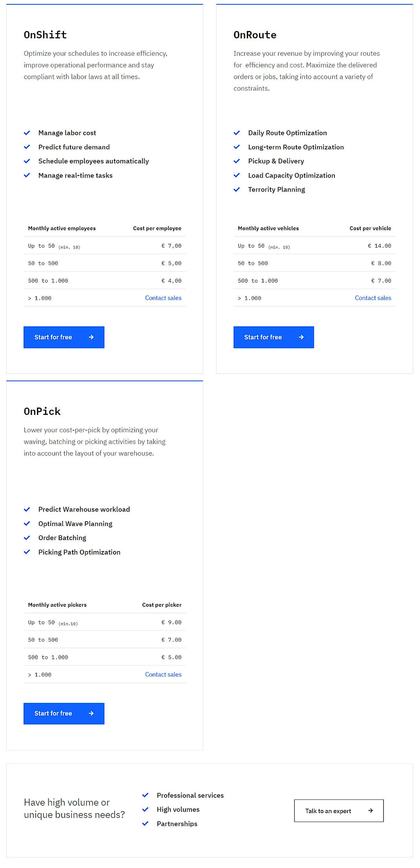Image resolution: width=420 pixels, height=868 pixels.
Task: Click Start for free under OnPick
Action: click(64, 713)
